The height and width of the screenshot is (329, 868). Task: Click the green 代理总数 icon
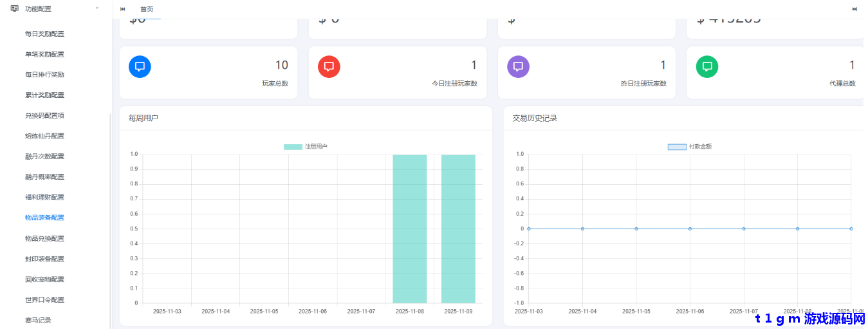pos(707,66)
